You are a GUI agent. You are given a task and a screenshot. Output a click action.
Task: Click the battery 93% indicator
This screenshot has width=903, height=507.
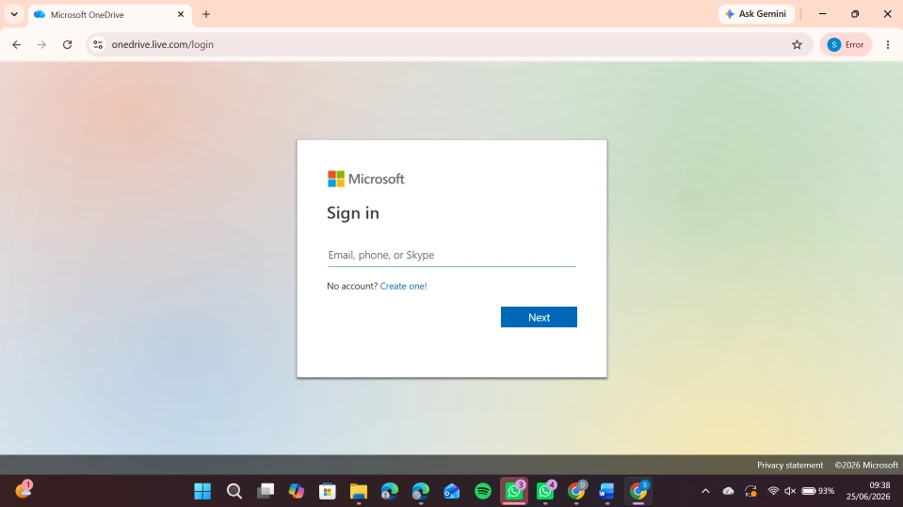818,491
